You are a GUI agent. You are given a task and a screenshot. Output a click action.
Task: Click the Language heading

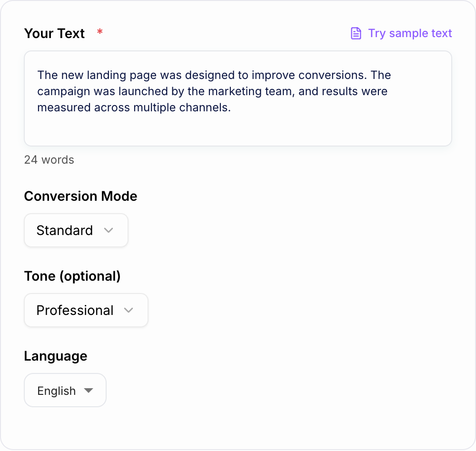tap(56, 356)
